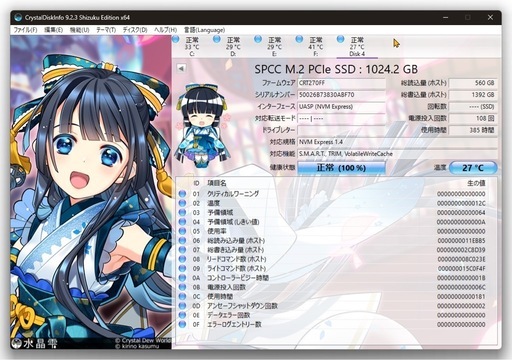Select the コントローラービジー時間 attribute name
Image resolution: width=512 pixels, height=360 pixels.
[x=238, y=278]
